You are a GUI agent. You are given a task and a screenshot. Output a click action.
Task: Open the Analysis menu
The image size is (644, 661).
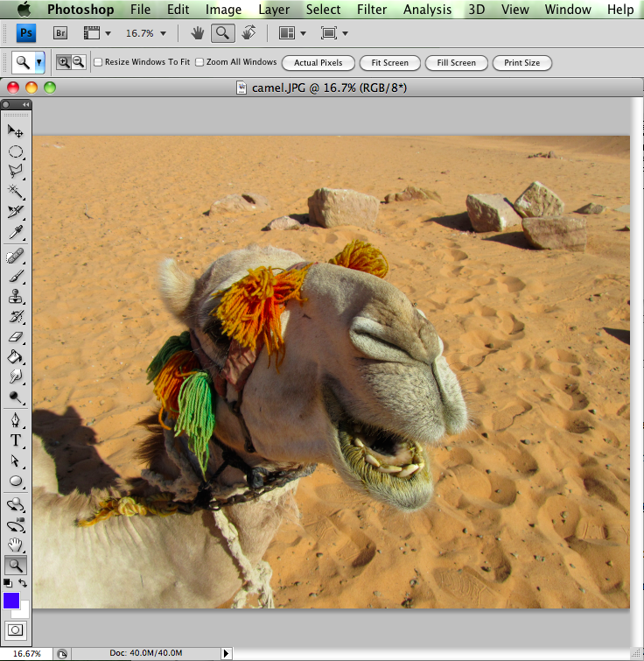(x=428, y=10)
